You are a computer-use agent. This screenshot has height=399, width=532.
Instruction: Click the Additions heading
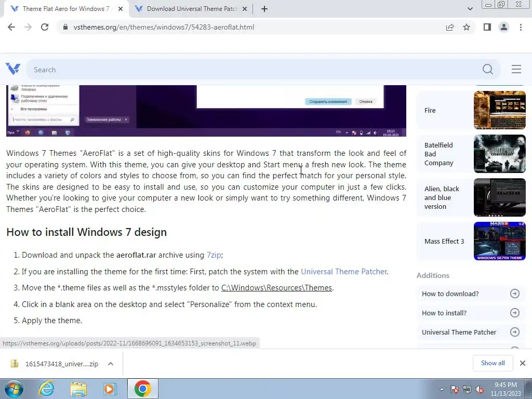(433, 275)
